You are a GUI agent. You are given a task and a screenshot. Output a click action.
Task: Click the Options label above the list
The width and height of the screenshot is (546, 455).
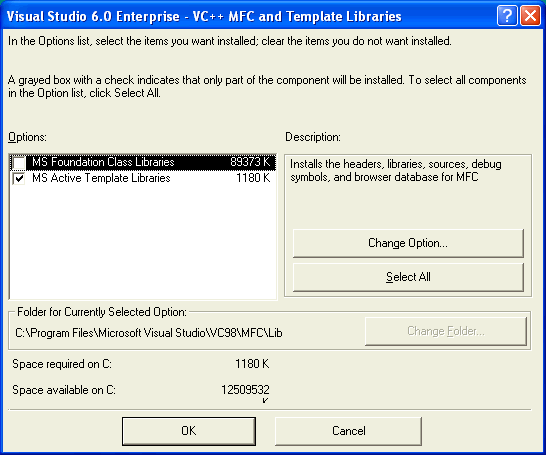point(27,137)
